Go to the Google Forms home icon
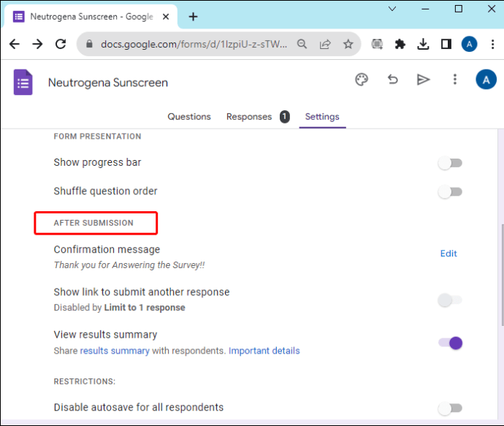The height and width of the screenshot is (426, 504). click(x=23, y=83)
